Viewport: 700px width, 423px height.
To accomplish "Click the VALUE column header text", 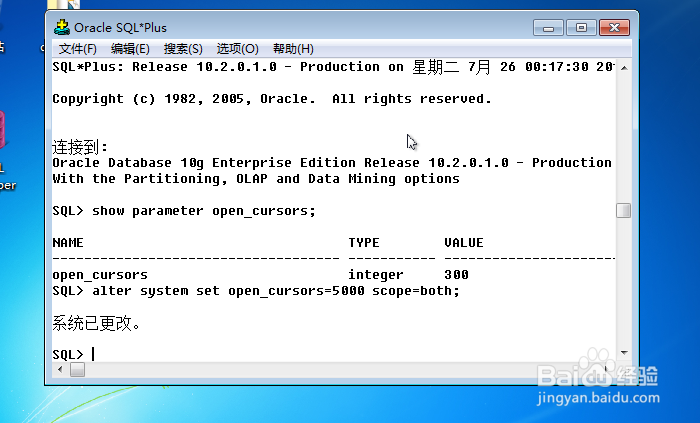I will coord(464,243).
